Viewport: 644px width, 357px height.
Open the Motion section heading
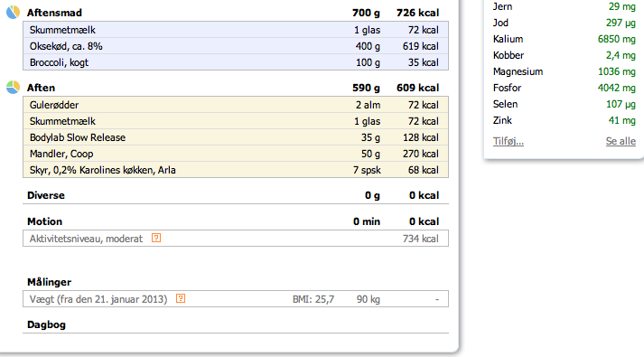point(45,221)
